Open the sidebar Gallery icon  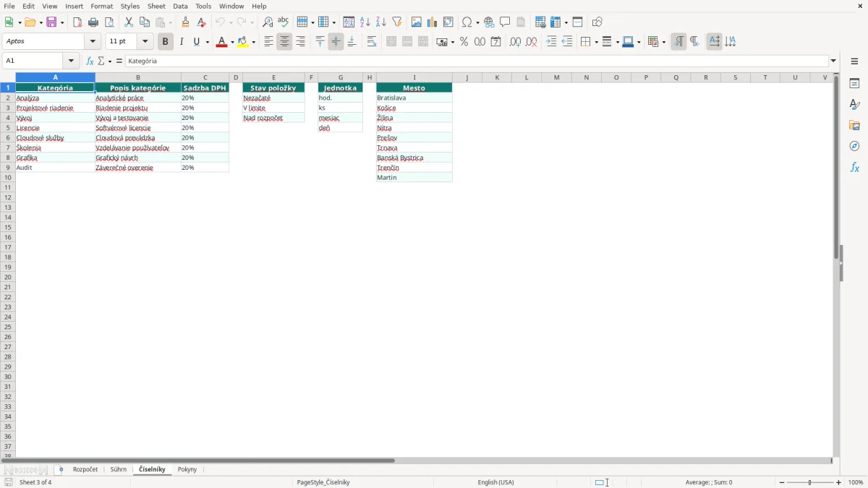tap(854, 125)
